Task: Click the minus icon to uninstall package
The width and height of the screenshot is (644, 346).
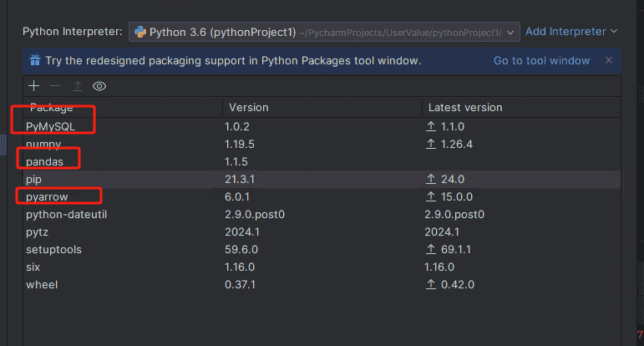Action: click(x=55, y=86)
